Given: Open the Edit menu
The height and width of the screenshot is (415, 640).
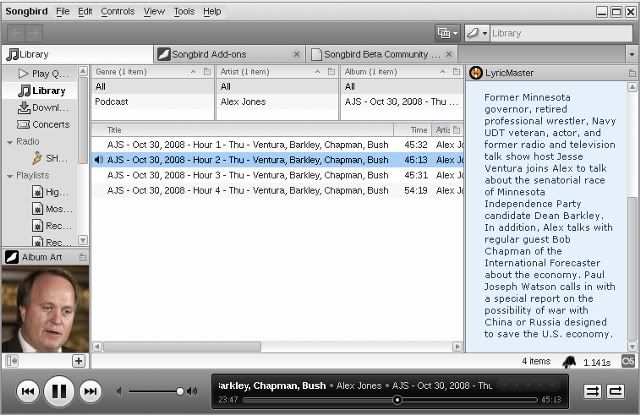Looking at the screenshot, I should click(x=85, y=11).
